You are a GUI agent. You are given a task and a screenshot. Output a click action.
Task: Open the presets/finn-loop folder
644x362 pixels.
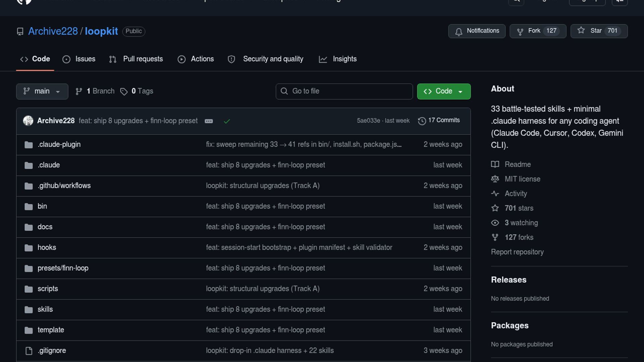point(63,268)
